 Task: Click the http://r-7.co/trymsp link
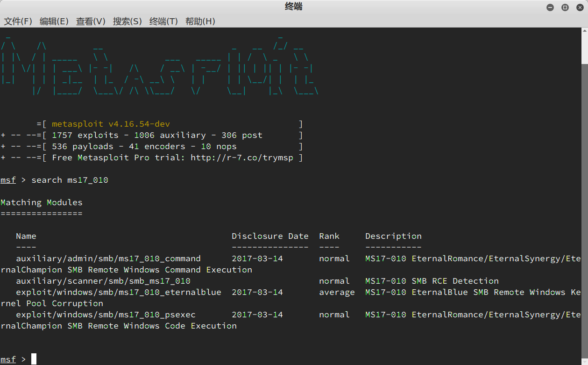tap(242, 157)
